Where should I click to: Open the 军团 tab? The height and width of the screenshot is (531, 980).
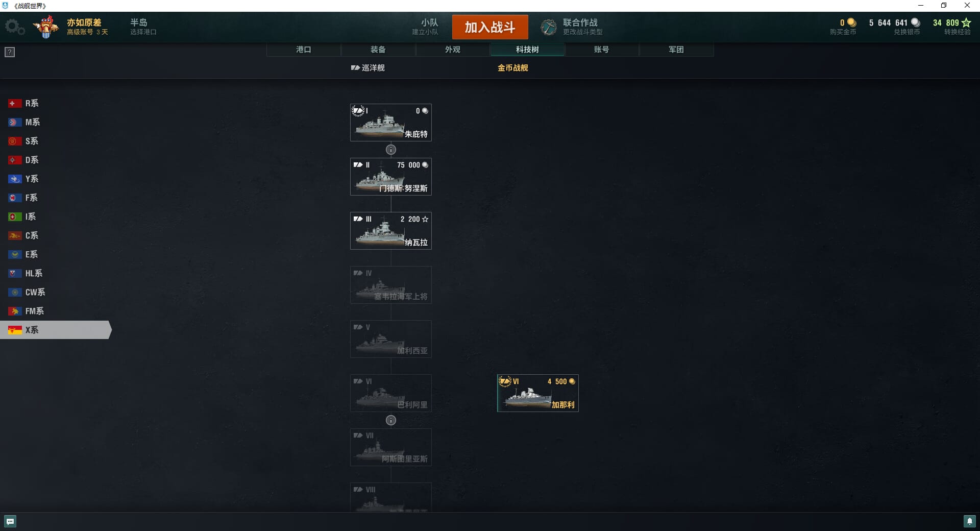(676, 50)
